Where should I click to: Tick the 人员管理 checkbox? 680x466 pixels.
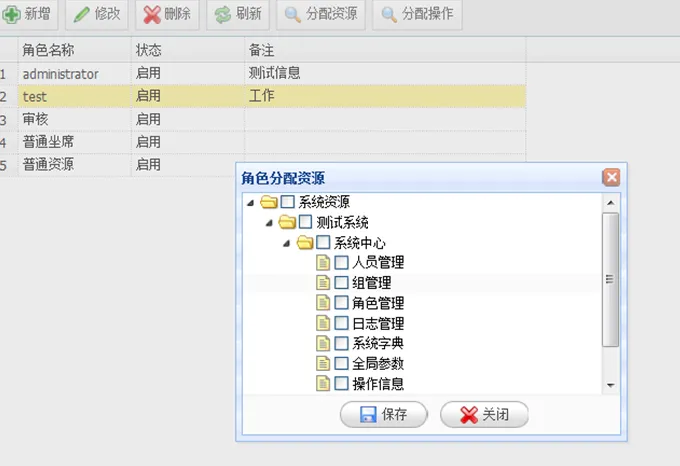[341, 263]
